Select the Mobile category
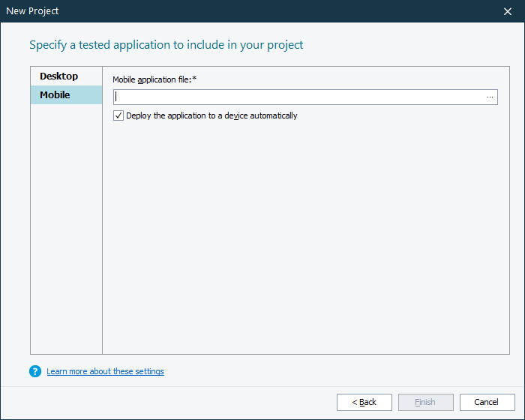Screen dimensions: 525x420 pos(55,95)
